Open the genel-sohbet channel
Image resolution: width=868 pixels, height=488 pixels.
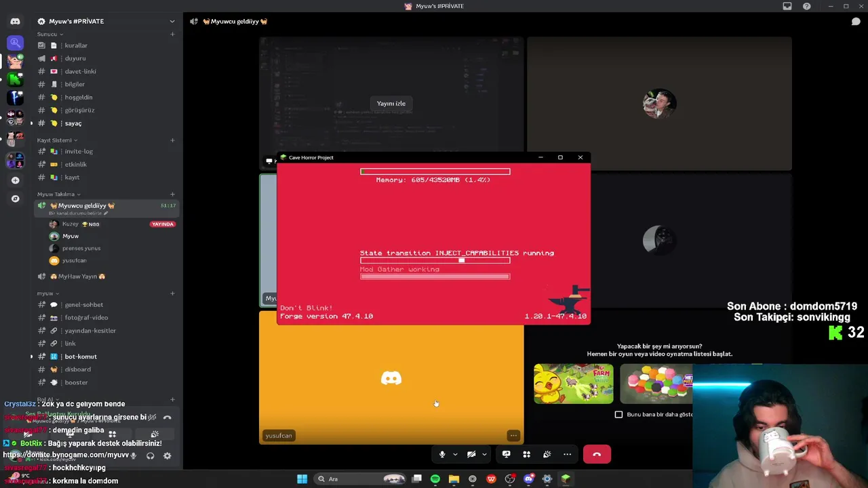tap(105, 304)
